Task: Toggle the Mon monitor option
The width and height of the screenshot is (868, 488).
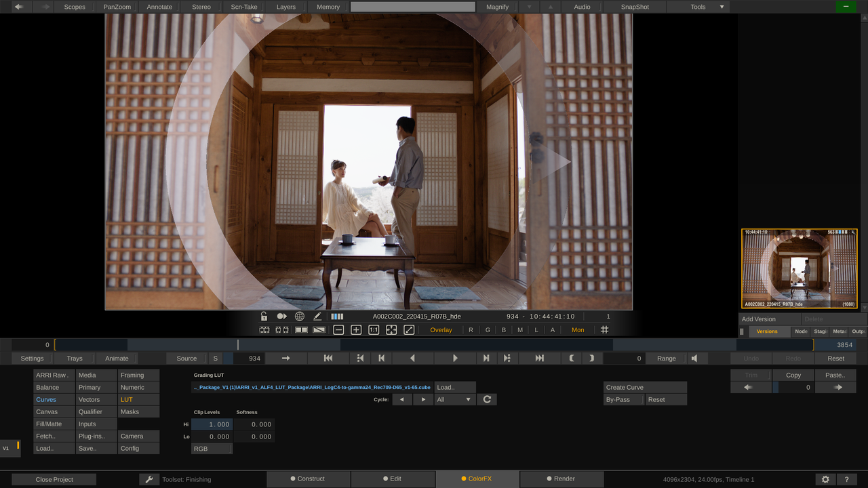Action: [578, 330]
